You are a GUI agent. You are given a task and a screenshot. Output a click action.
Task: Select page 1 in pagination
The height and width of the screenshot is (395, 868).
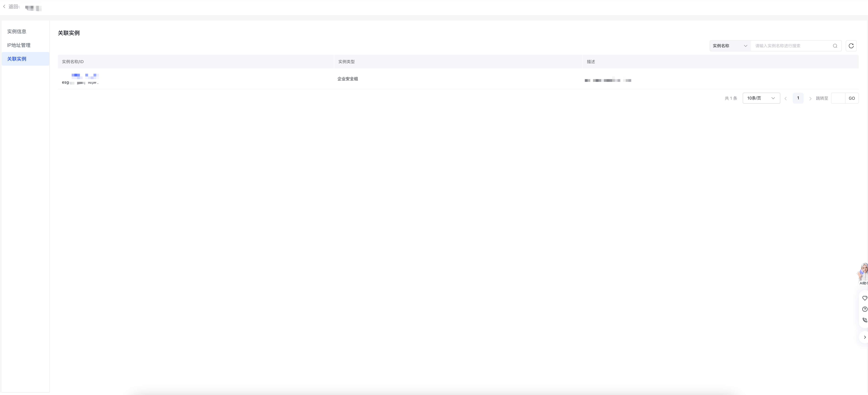point(798,98)
